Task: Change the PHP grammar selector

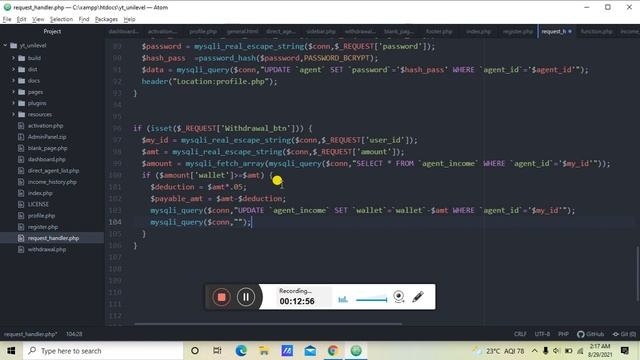Action: tap(563, 334)
